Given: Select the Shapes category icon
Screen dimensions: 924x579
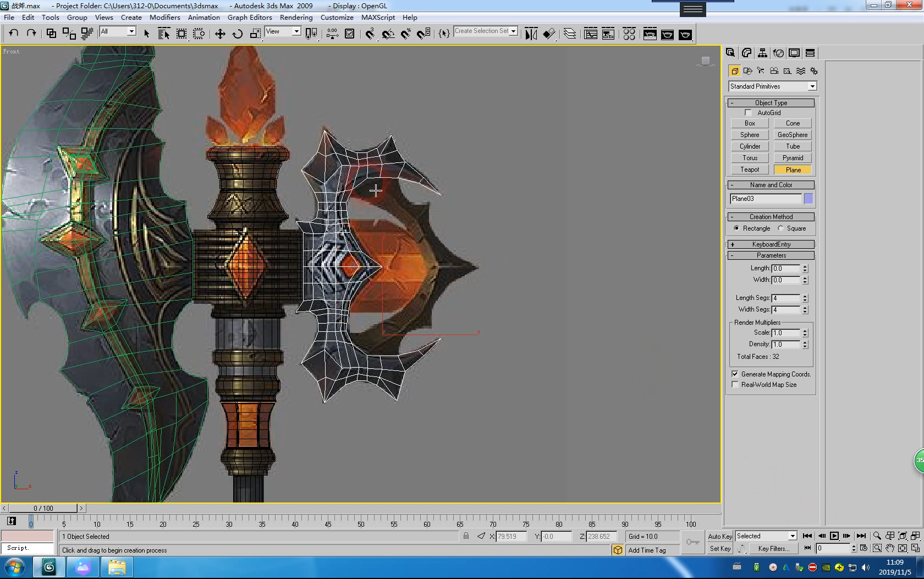Looking at the screenshot, I should point(747,71).
